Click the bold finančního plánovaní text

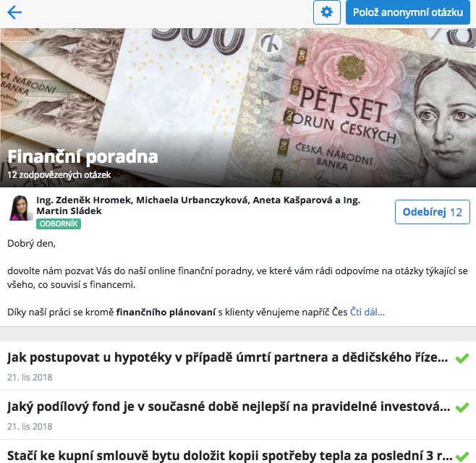[x=166, y=312]
